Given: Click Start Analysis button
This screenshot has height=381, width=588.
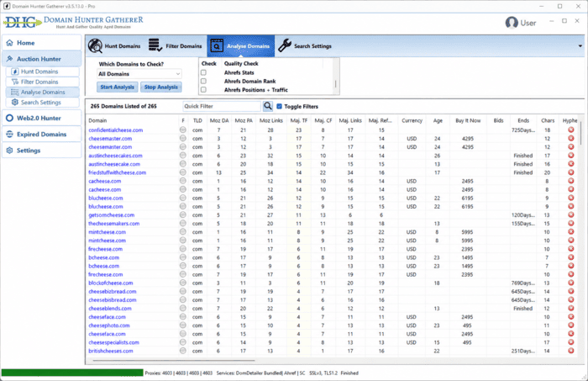Looking at the screenshot, I should (x=117, y=87).
